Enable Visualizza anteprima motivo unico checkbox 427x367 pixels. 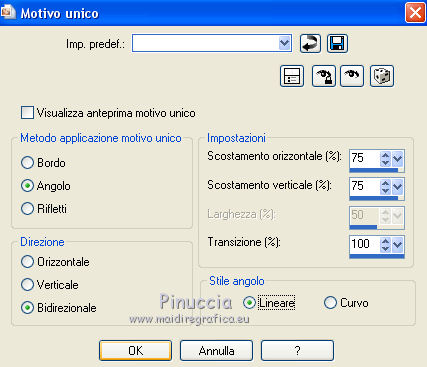click(x=27, y=113)
